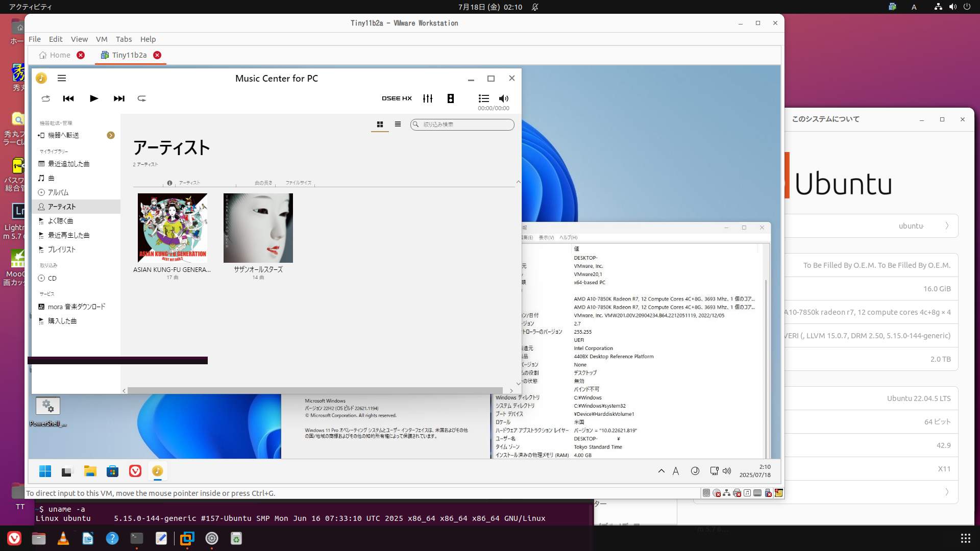The image size is (980, 551).
Task: Click VMware status bar sound card icon
Action: [747, 493]
